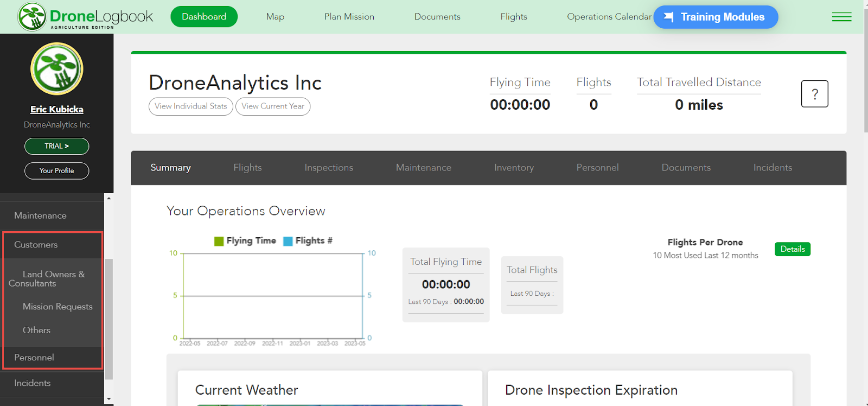The image size is (868, 406).
Task: Open the Operations Calendar
Action: (609, 17)
